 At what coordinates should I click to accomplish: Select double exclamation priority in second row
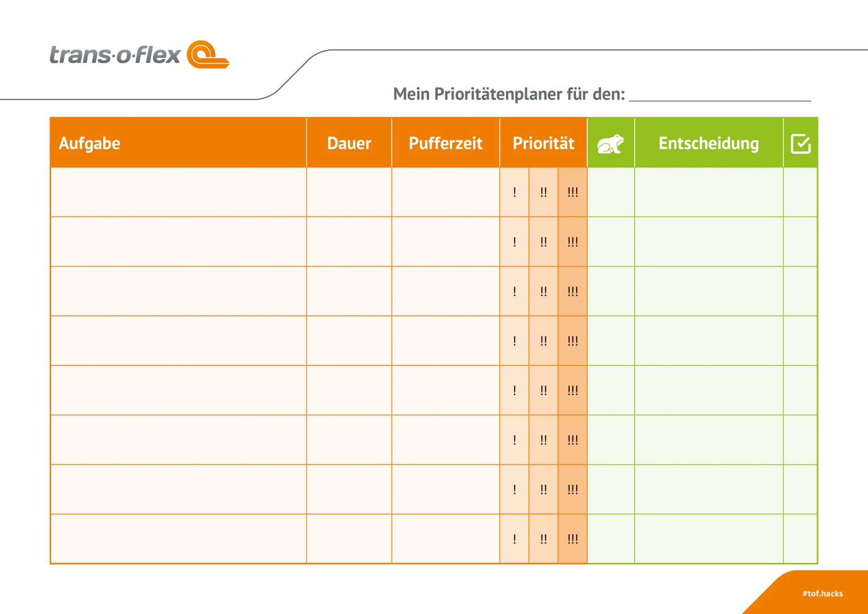pyautogui.click(x=544, y=242)
